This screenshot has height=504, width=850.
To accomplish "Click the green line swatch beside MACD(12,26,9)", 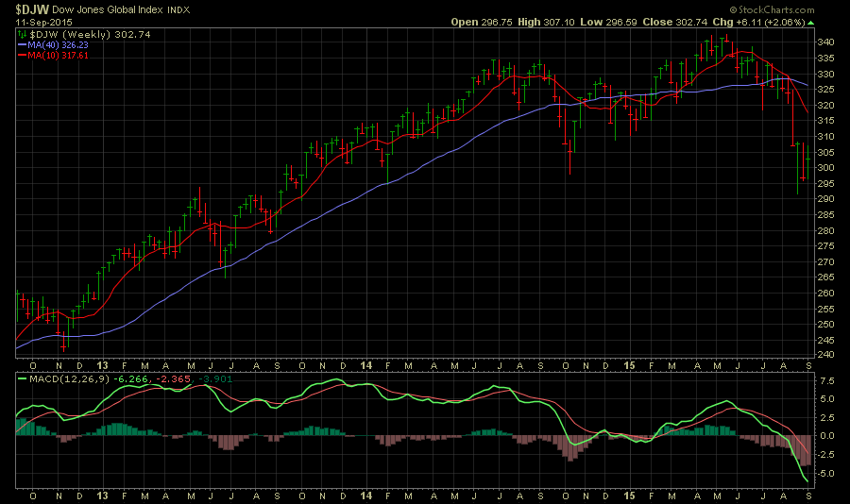I will (23, 378).
